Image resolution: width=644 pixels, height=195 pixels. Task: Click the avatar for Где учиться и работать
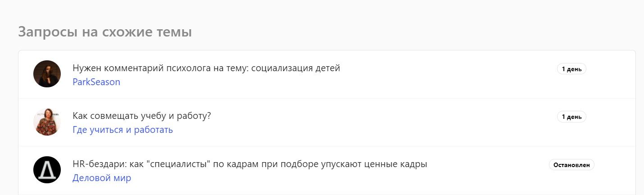47,122
